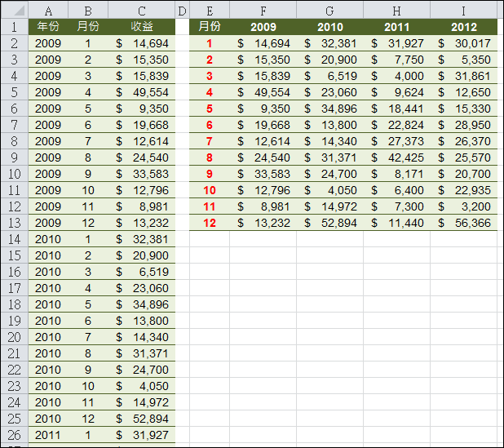The image size is (504, 448).
Task: Select row 13 header
Action: [15, 223]
